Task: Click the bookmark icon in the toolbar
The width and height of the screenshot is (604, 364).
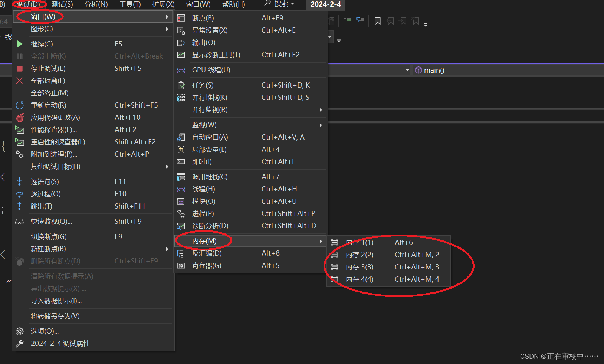Action: click(x=378, y=21)
